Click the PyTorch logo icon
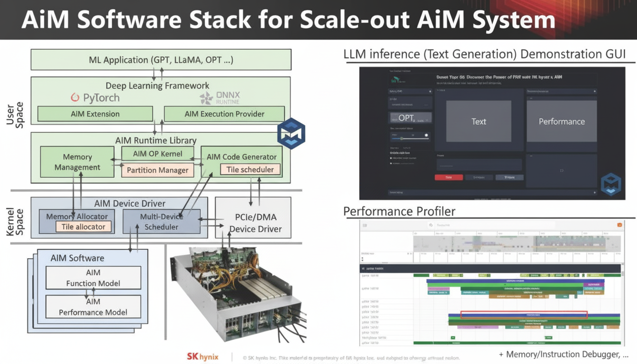This screenshot has height=364, width=637. click(76, 98)
